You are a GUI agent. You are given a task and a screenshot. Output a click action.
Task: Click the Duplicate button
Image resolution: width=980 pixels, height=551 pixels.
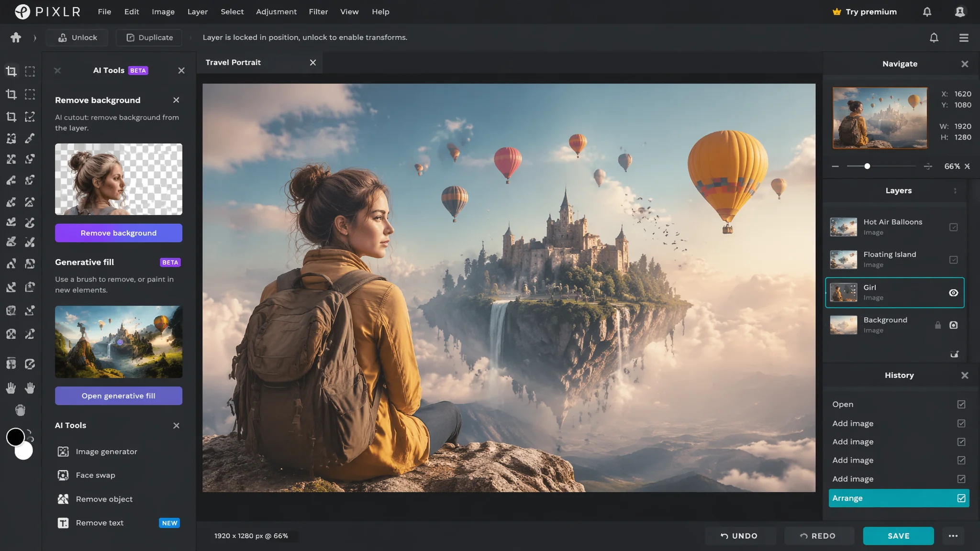pos(149,37)
